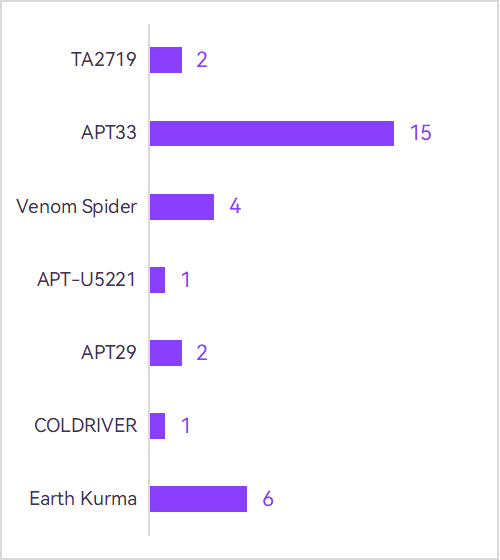Select the APT29 axis label
The width and height of the screenshot is (500, 560).
click(109, 352)
